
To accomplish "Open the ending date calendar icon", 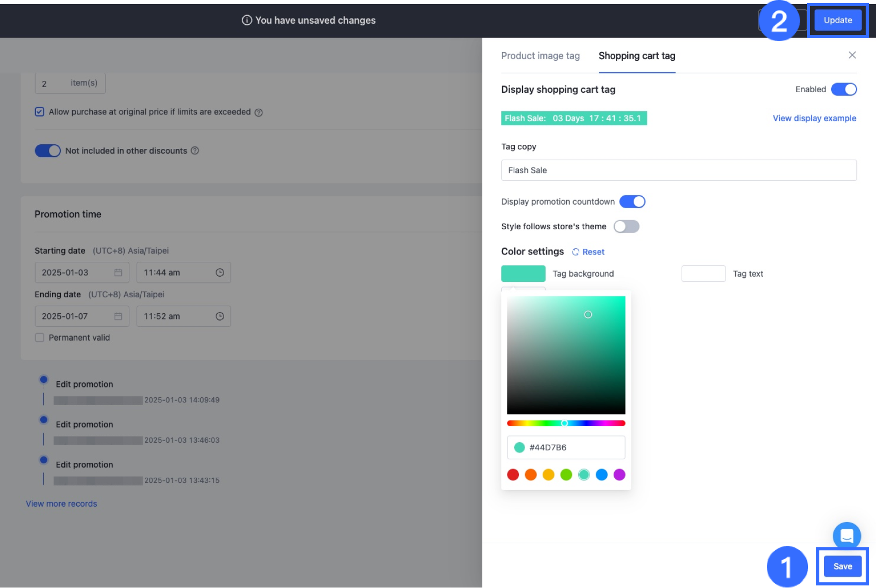I will (118, 316).
